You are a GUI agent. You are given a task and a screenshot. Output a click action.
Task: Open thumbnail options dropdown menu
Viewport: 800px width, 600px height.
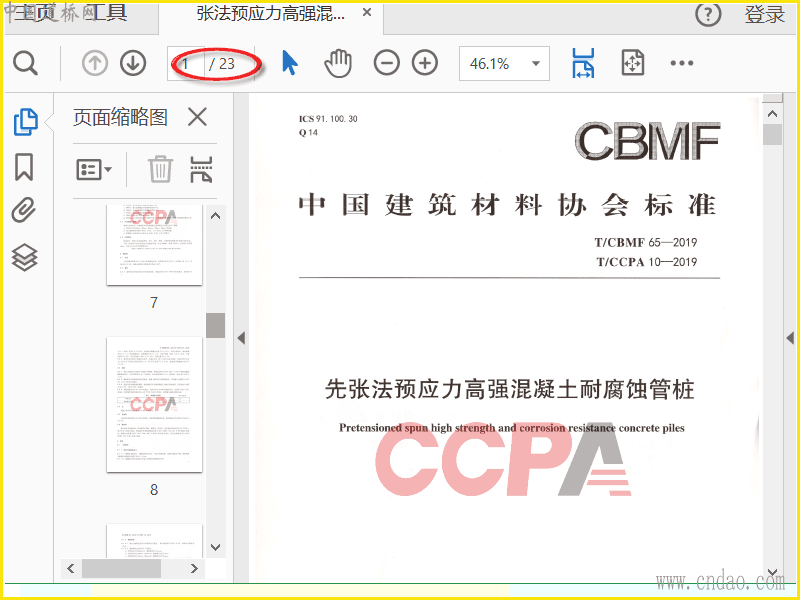pos(94,169)
